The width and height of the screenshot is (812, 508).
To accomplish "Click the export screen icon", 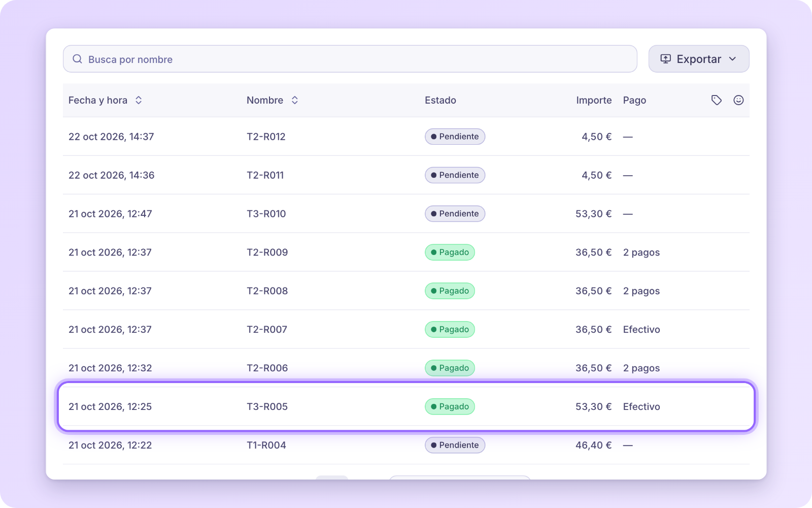I will coord(665,59).
